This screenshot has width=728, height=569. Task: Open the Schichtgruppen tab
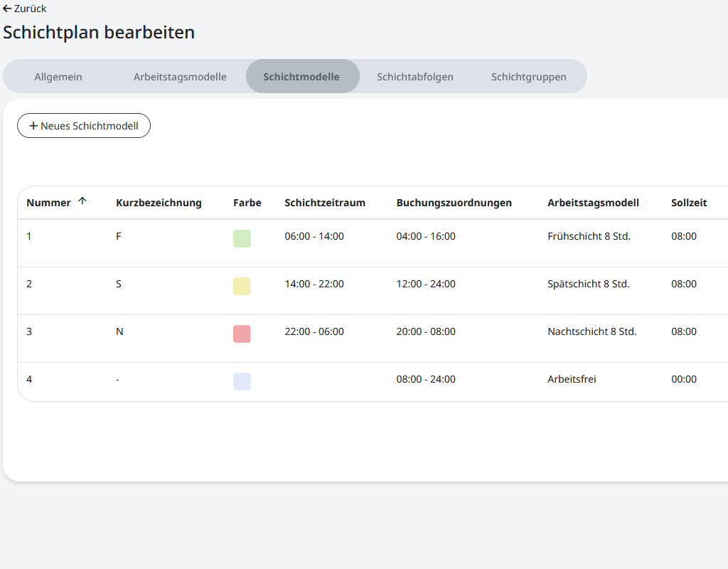pos(529,77)
